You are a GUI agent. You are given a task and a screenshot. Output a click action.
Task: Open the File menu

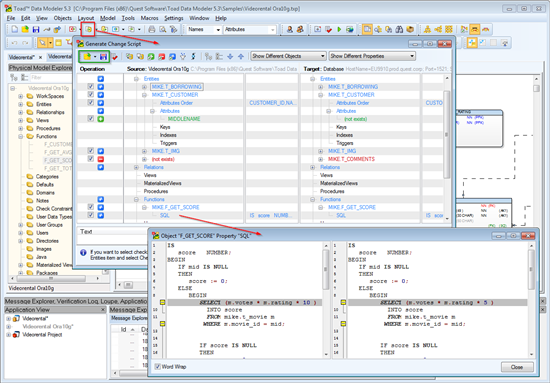pyautogui.click(x=11, y=18)
